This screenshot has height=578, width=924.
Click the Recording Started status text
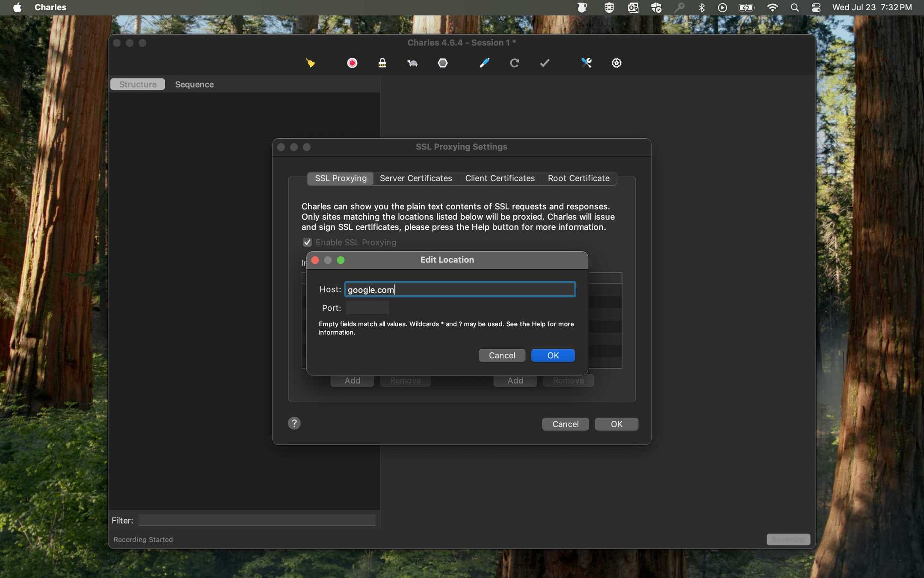click(143, 539)
